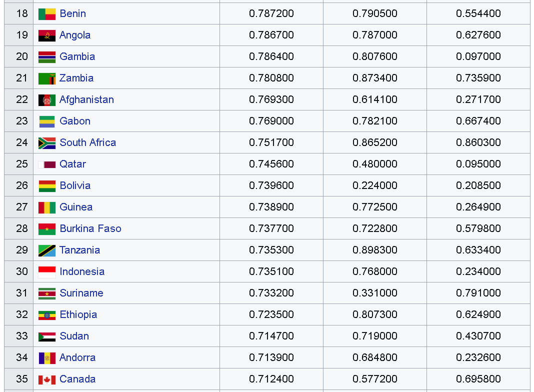Click the Afghanistan flag icon
The height and width of the screenshot is (392, 534).
tap(47, 100)
